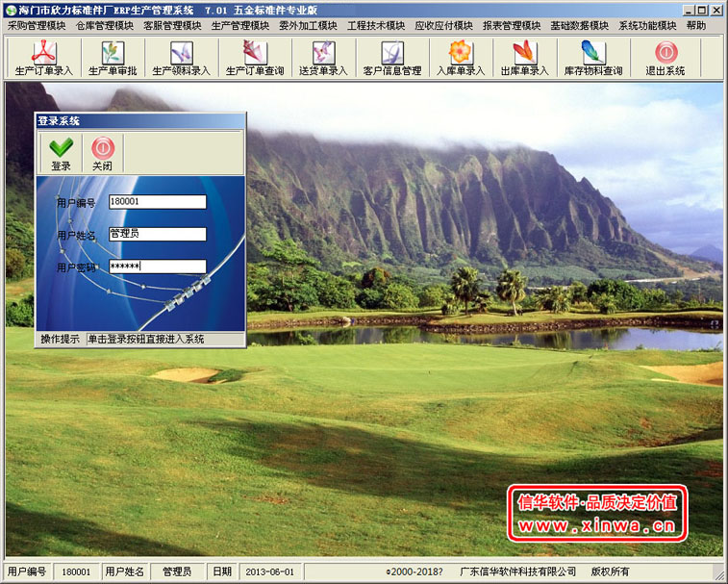Viewport: 728px width, 584px height.
Task: Click the 用户密码 password field
Action: tap(158, 267)
